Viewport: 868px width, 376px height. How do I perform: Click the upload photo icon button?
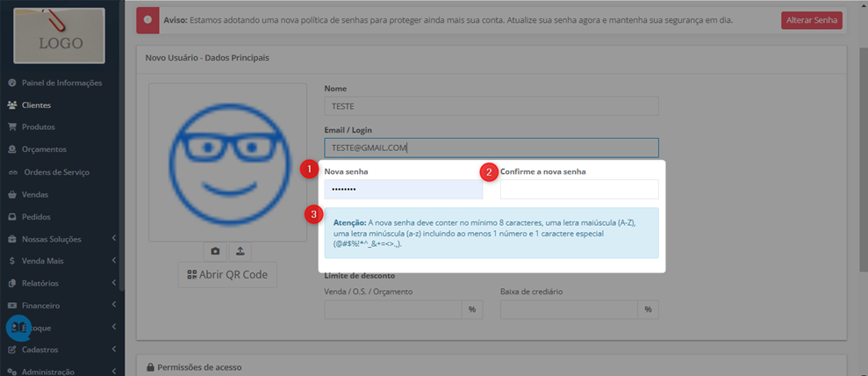240,251
